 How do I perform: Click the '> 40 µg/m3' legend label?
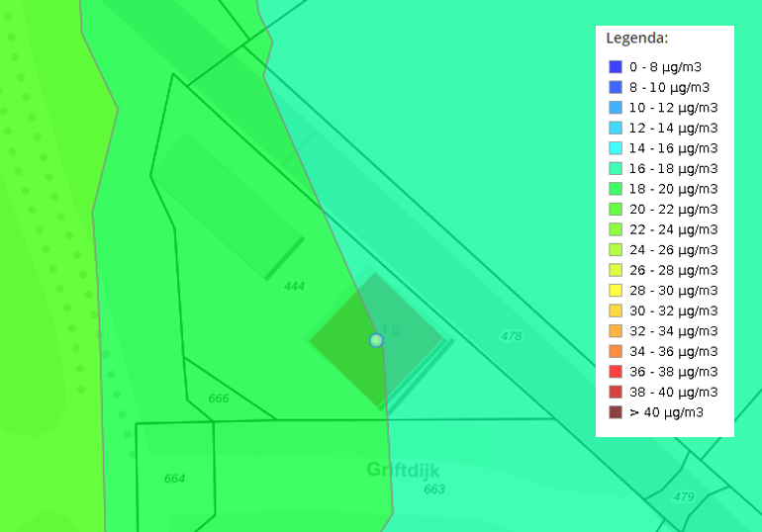click(x=666, y=412)
